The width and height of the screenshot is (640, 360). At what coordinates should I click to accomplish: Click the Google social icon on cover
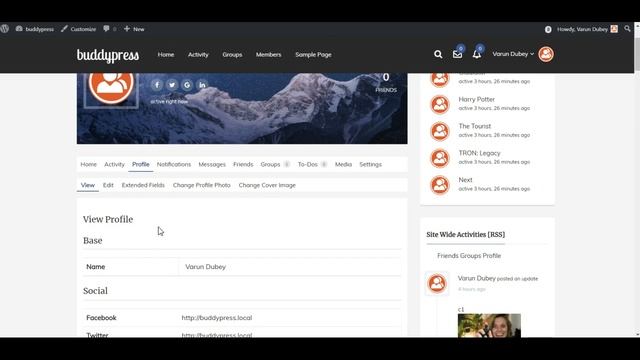187,85
